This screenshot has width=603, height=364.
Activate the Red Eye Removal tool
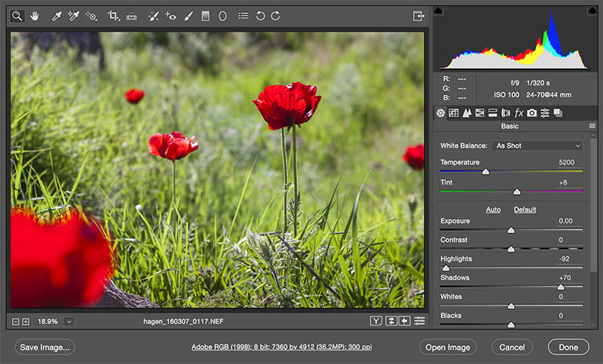[x=171, y=15]
